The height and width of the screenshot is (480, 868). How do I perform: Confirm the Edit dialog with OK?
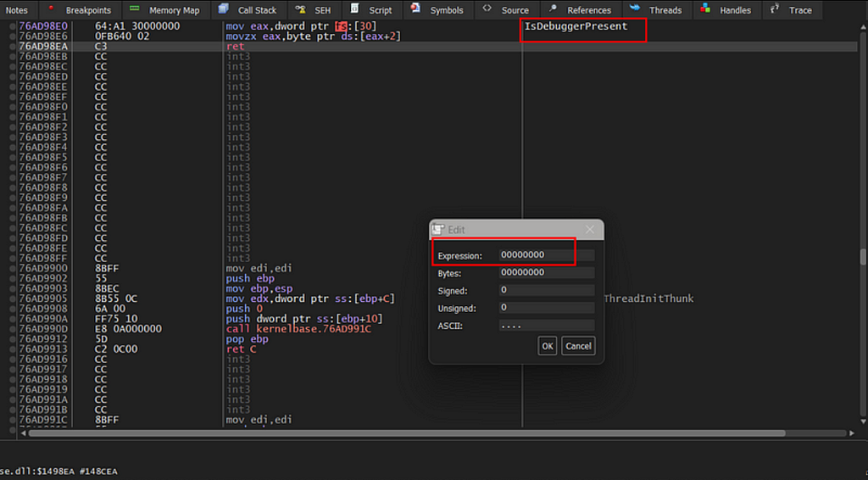(x=547, y=346)
